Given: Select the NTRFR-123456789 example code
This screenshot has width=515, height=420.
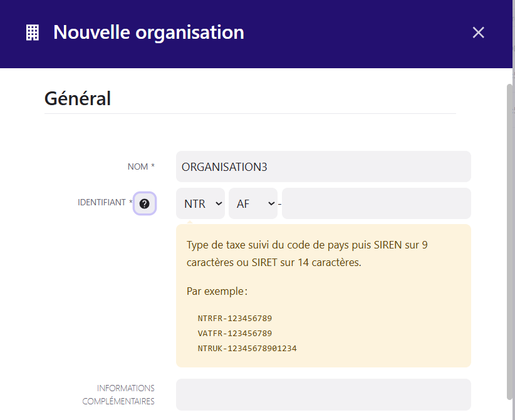Looking at the screenshot, I should pyautogui.click(x=235, y=318).
